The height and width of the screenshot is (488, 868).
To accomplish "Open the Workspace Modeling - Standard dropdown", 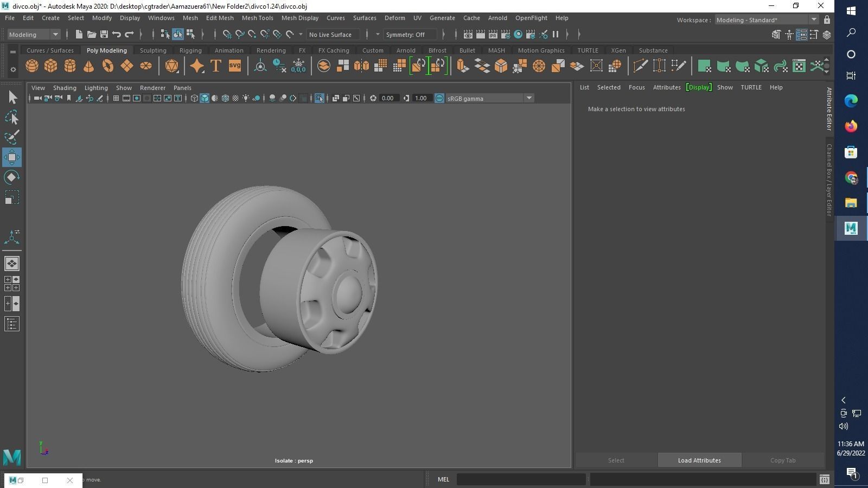I will (767, 20).
